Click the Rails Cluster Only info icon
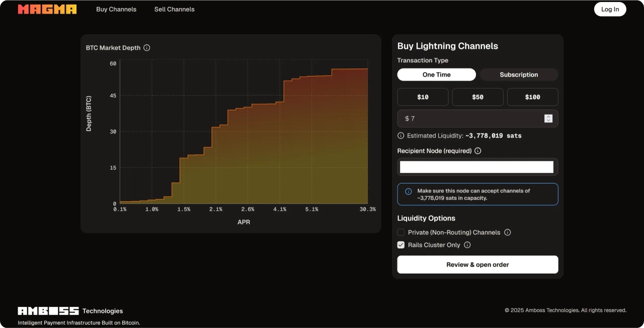Image resolution: width=644 pixels, height=328 pixels. 467,245
